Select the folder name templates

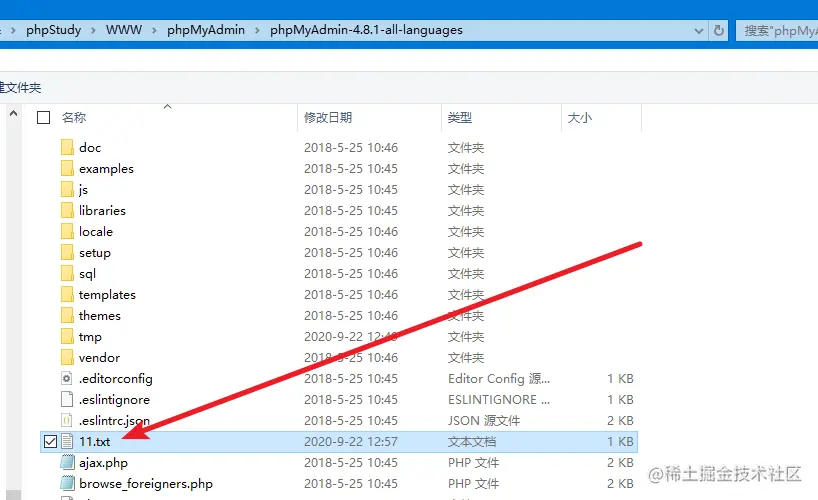[107, 294]
